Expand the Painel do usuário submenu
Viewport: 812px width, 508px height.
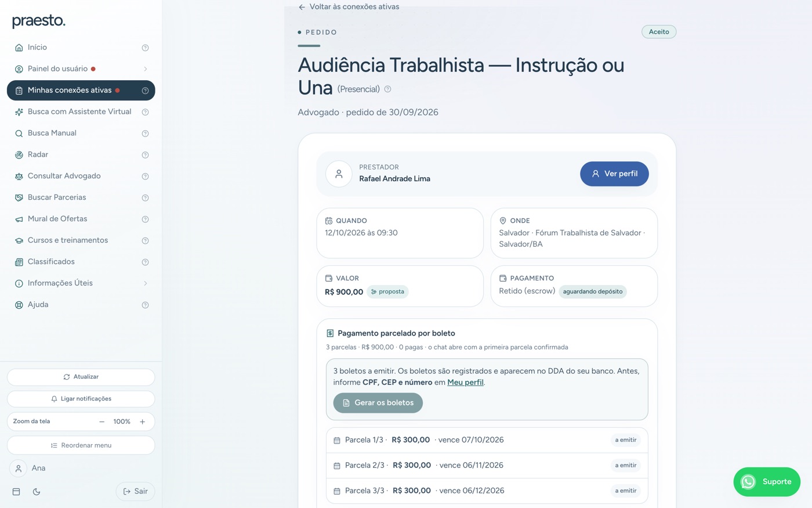coord(145,69)
